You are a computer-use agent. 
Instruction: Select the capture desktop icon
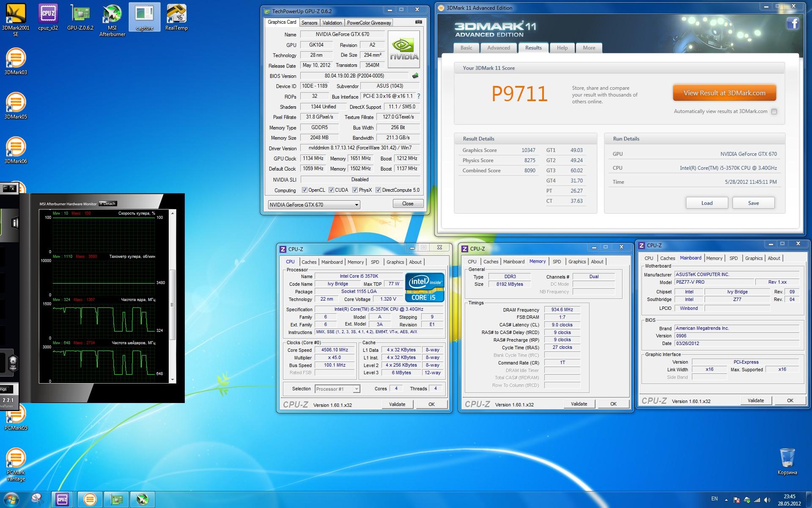pos(145,18)
